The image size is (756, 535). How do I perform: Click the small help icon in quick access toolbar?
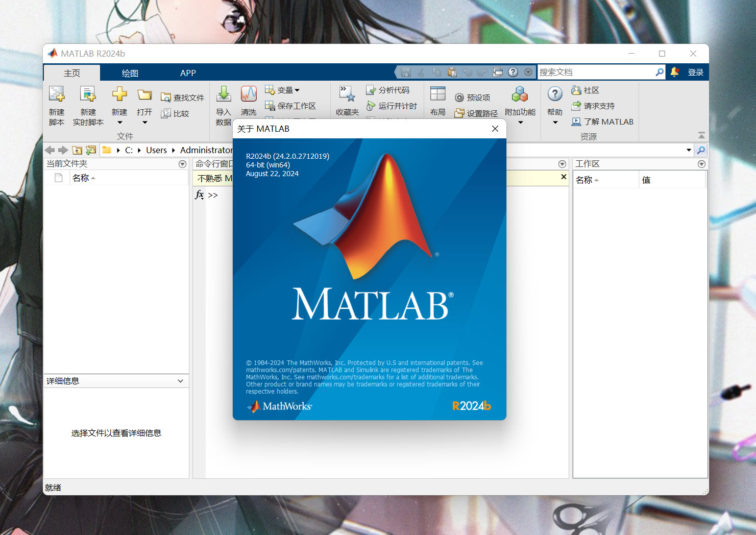point(513,72)
